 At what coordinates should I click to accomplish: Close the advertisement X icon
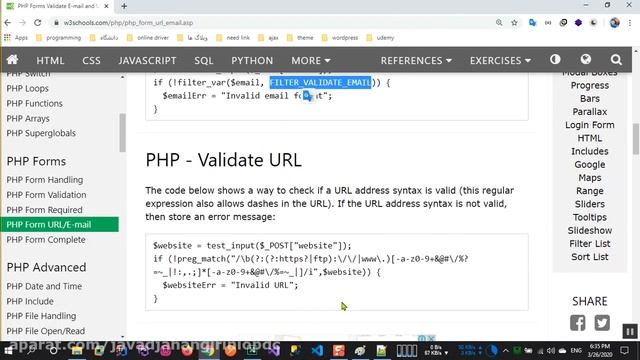point(431,338)
